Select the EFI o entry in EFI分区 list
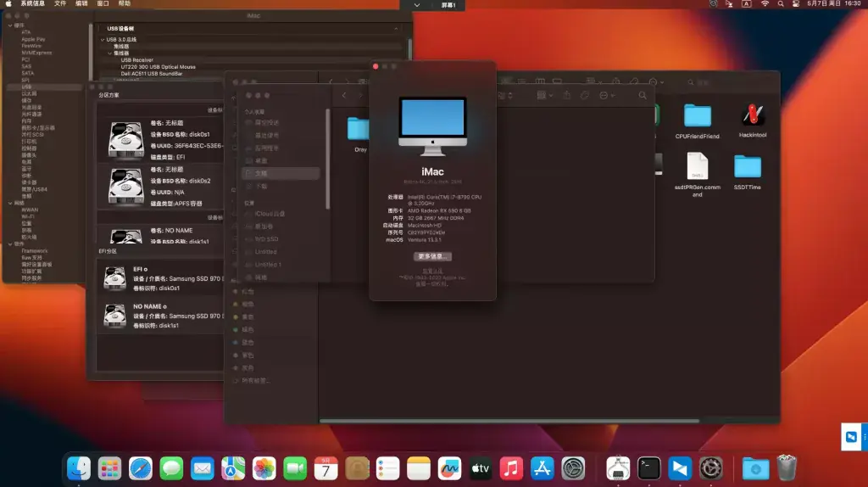The width and height of the screenshot is (868, 487). coord(160,278)
